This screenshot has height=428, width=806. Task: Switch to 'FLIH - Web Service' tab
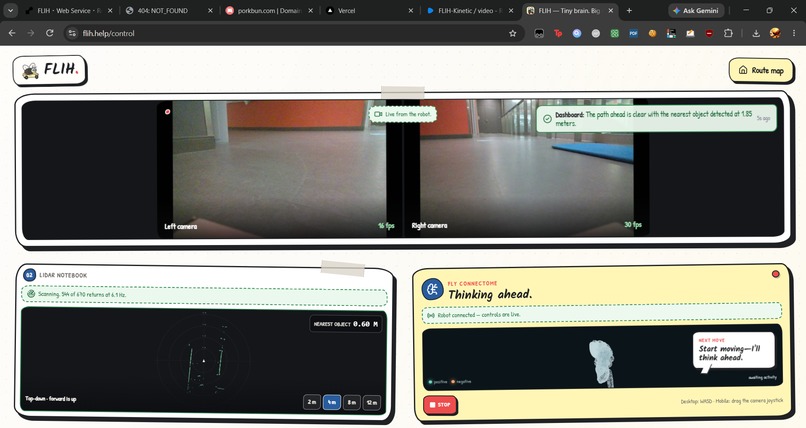[x=67, y=10]
